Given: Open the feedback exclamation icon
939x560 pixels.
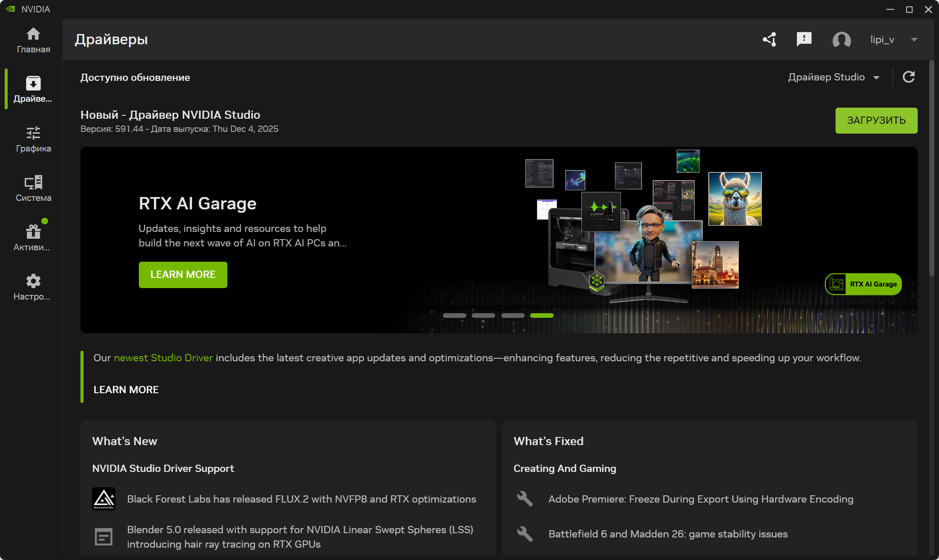Looking at the screenshot, I should 804,40.
